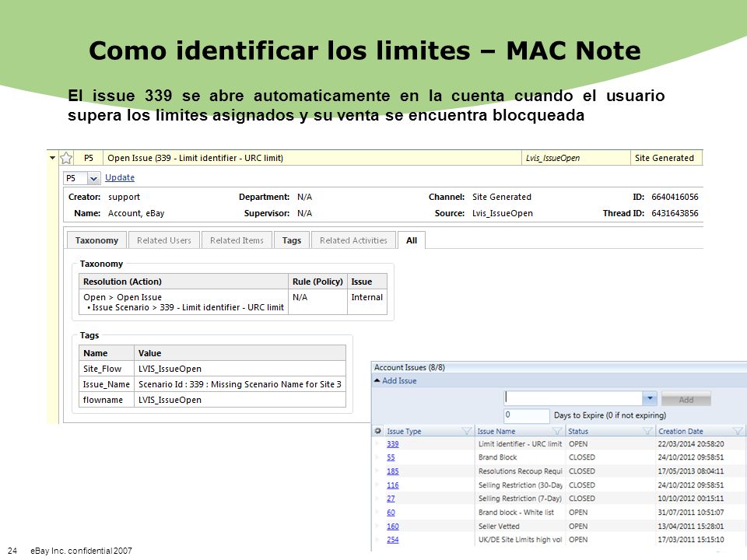747x560 pixels.
Task: Click the "Internal" issue cell
Action: tap(366, 302)
